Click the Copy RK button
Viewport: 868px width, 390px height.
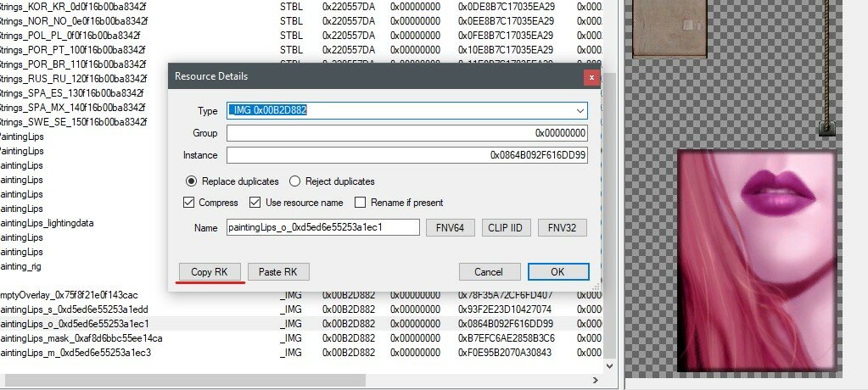210,271
